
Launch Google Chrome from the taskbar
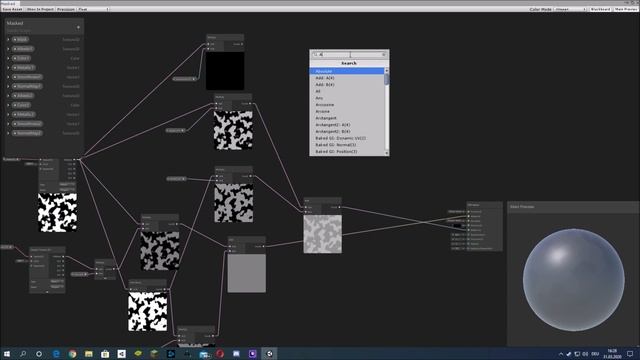72,353
